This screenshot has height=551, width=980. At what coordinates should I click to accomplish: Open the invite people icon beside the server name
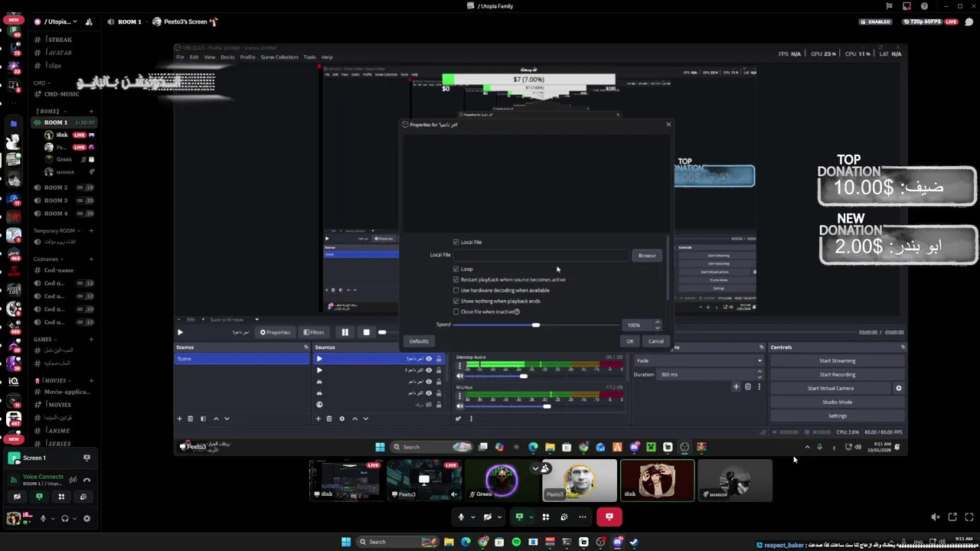click(89, 21)
